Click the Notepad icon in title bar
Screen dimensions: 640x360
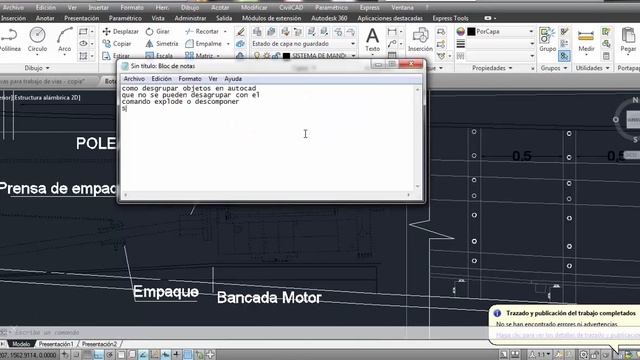pyautogui.click(x=125, y=66)
